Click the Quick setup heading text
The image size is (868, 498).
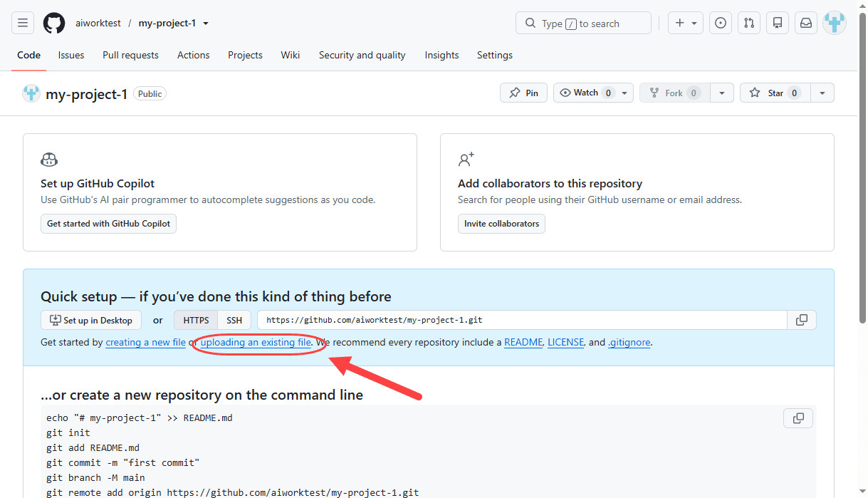point(216,296)
